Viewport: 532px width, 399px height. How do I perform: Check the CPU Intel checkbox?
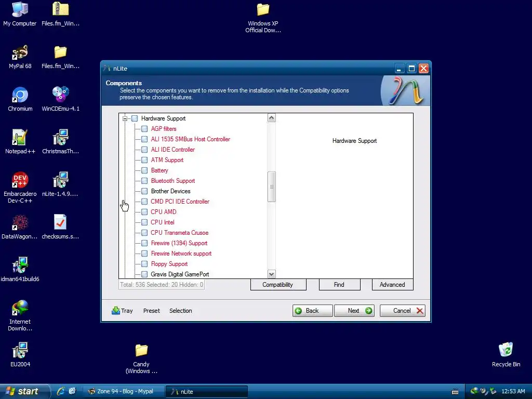tap(144, 222)
